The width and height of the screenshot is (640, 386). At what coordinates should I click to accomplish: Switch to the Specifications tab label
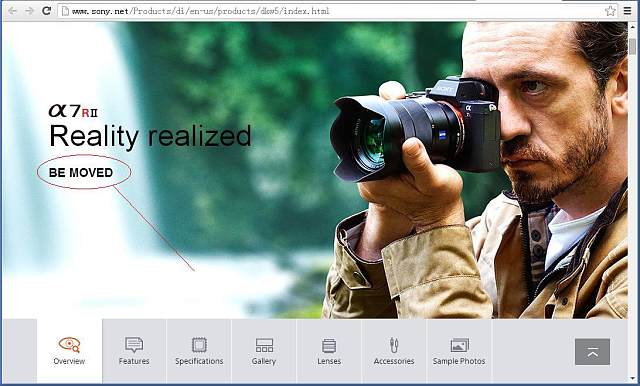(199, 361)
